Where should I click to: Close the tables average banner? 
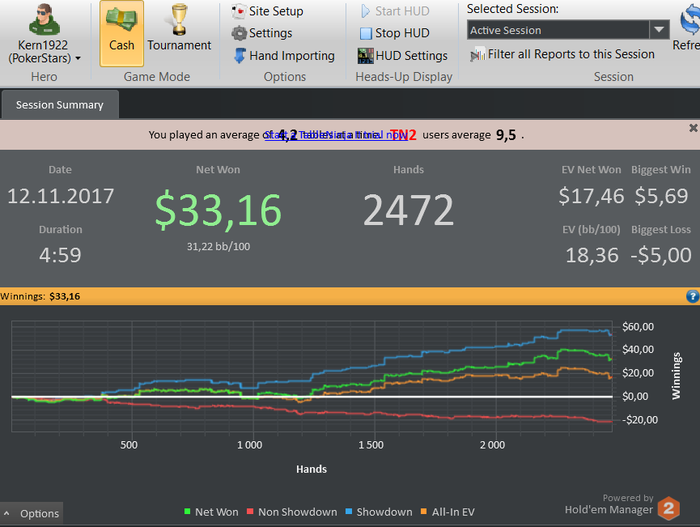point(693,128)
